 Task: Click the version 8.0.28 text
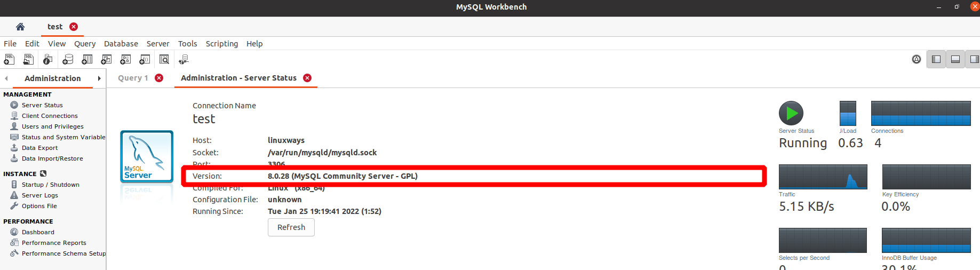[x=342, y=176]
